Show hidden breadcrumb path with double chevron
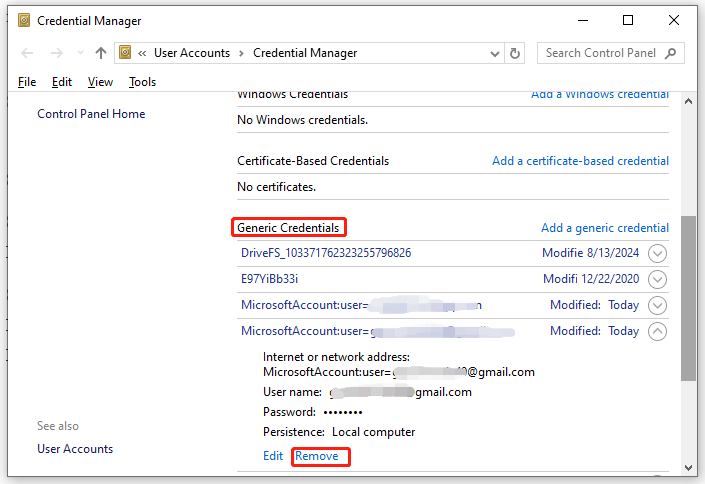This screenshot has width=705, height=484. coord(142,54)
